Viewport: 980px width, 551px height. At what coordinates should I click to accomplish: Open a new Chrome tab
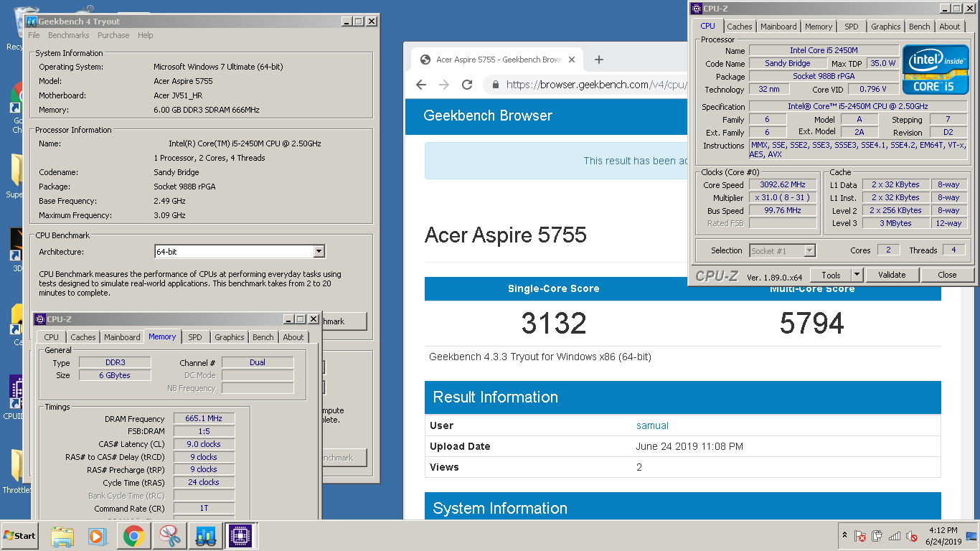(x=599, y=60)
